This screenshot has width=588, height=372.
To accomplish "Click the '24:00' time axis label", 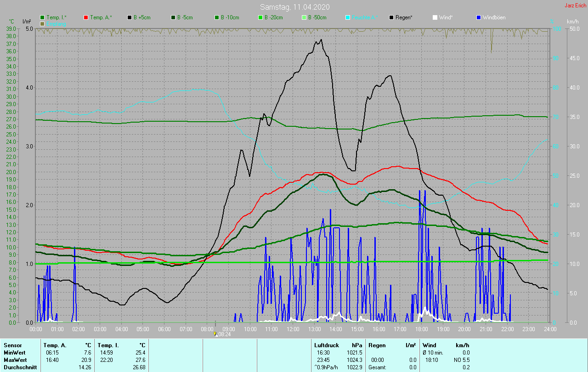I will tap(550, 329).
